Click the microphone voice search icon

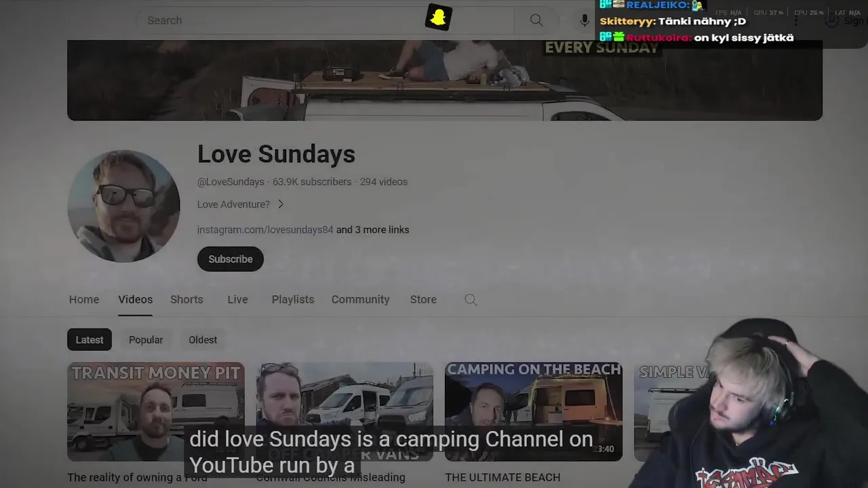click(585, 20)
